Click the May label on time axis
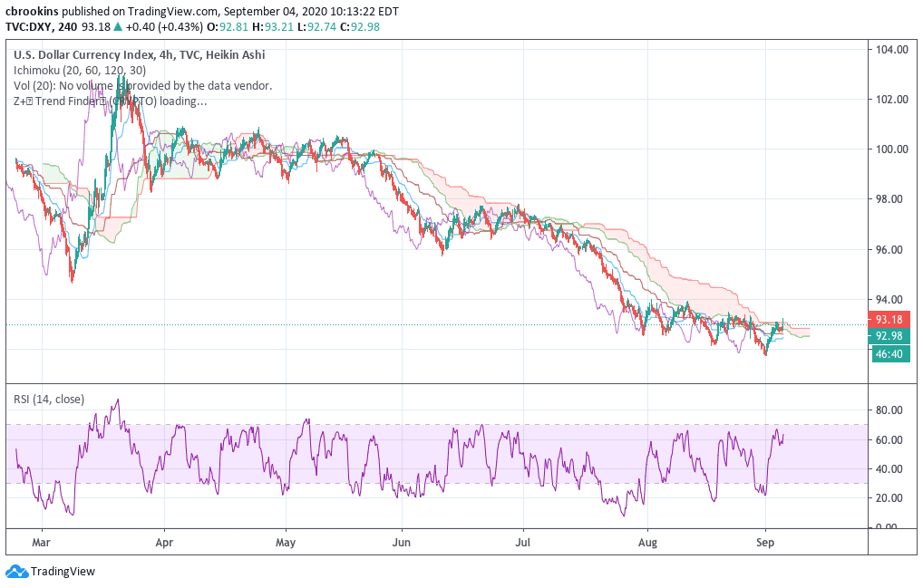 (x=286, y=542)
